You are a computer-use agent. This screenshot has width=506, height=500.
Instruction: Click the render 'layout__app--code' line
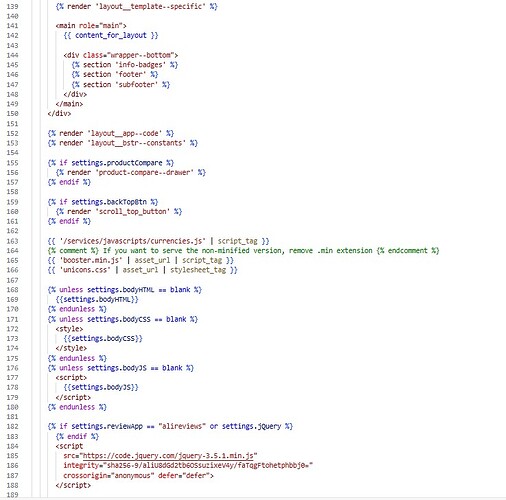click(x=111, y=133)
